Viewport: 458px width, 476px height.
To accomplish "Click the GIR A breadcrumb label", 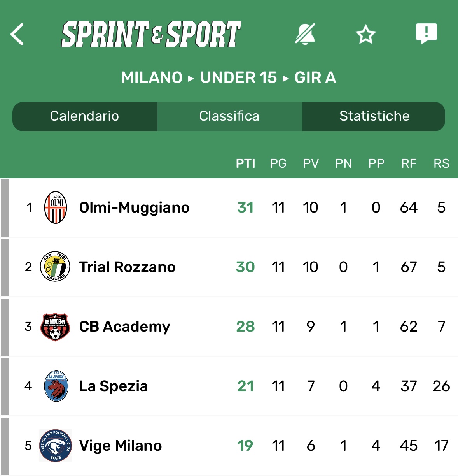I will coord(315,77).
